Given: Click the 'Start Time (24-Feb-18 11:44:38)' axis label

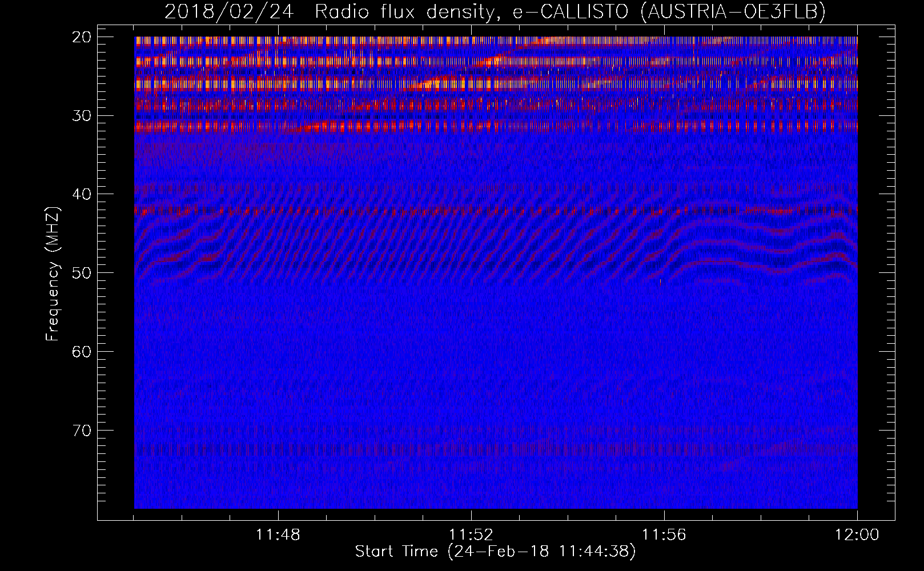Looking at the screenshot, I should (495, 552).
